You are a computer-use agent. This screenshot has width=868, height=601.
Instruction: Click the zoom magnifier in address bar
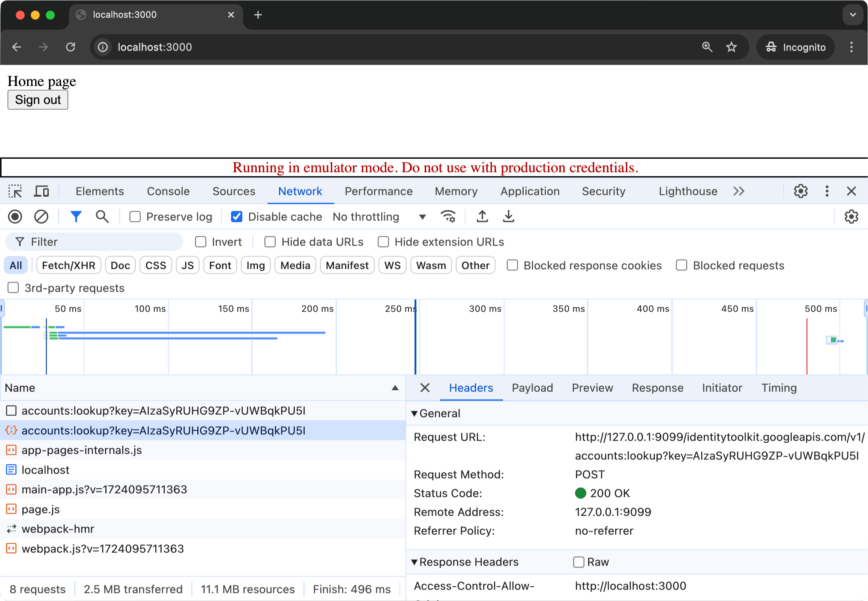point(707,47)
